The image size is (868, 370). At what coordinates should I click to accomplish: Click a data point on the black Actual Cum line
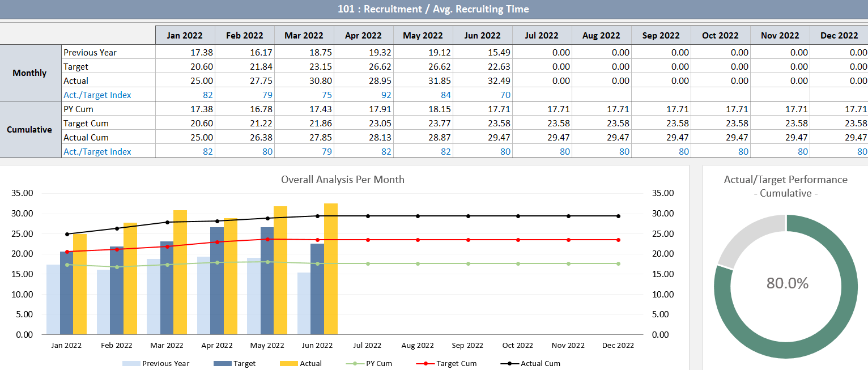(x=267, y=218)
